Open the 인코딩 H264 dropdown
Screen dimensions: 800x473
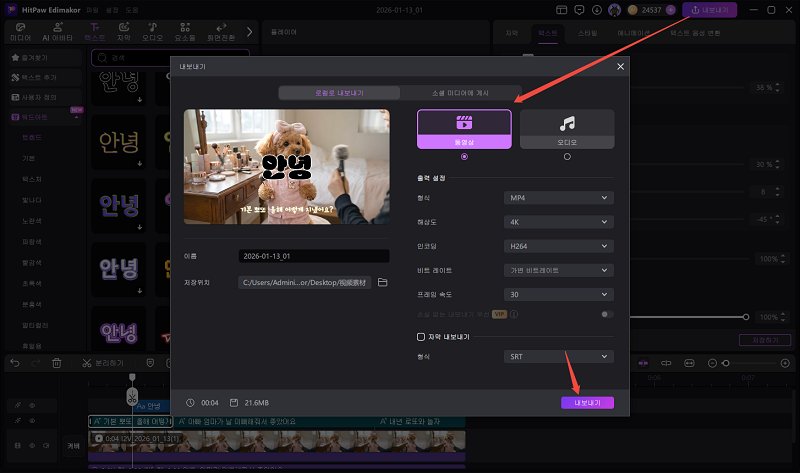coord(558,245)
